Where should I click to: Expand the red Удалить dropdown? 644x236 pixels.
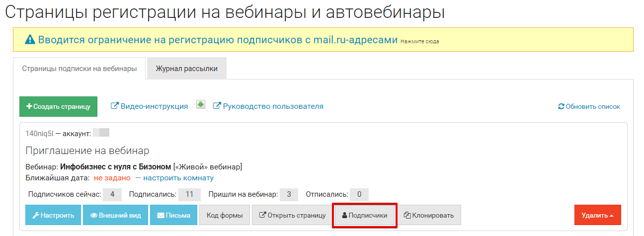tap(597, 215)
